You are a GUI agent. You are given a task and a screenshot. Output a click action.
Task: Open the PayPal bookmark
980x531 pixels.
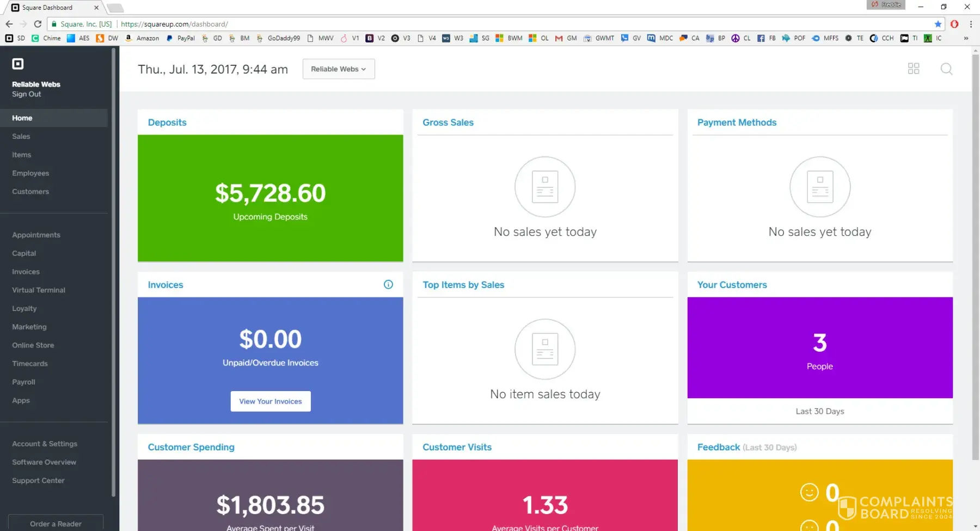click(x=181, y=38)
